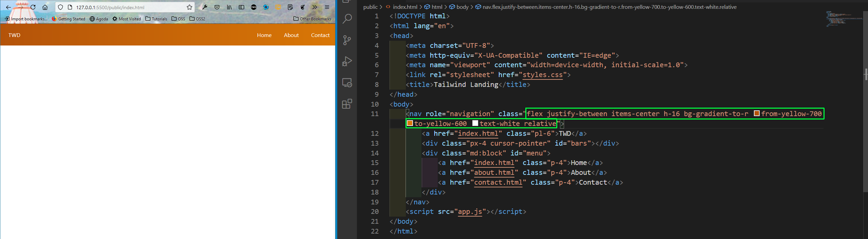Image resolution: width=868 pixels, height=239 pixels.
Task: Click the blue circular extension icon
Action: point(266,7)
